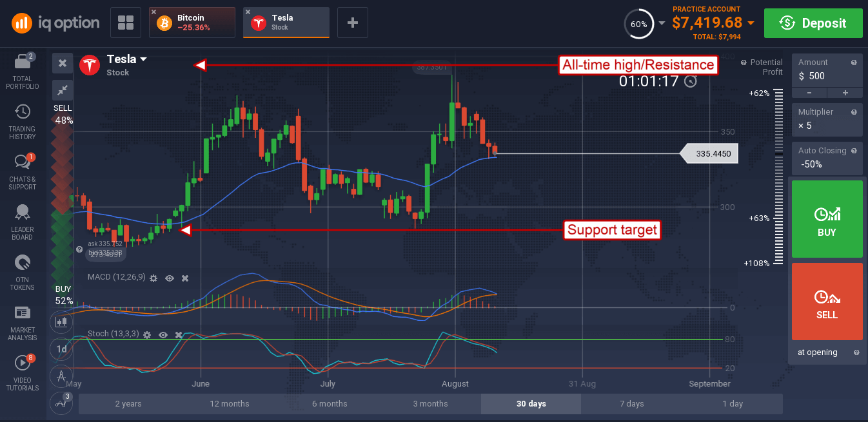Toggle MACD indicator visibility

pyautogui.click(x=170, y=278)
